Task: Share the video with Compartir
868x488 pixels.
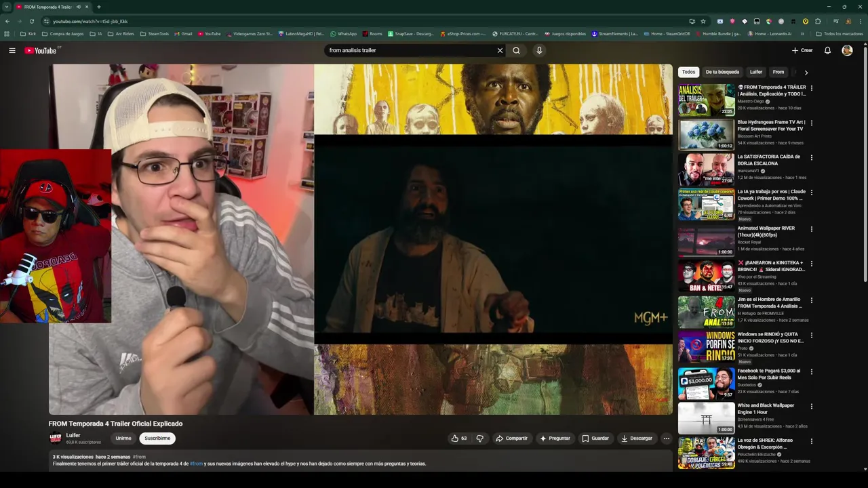Action: coord(511,439)
